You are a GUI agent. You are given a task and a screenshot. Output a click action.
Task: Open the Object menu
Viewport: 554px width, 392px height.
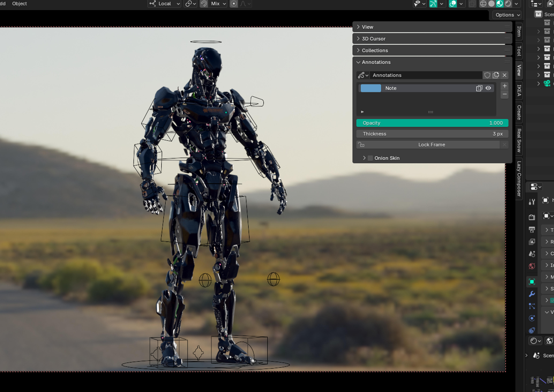pos(20,4)
